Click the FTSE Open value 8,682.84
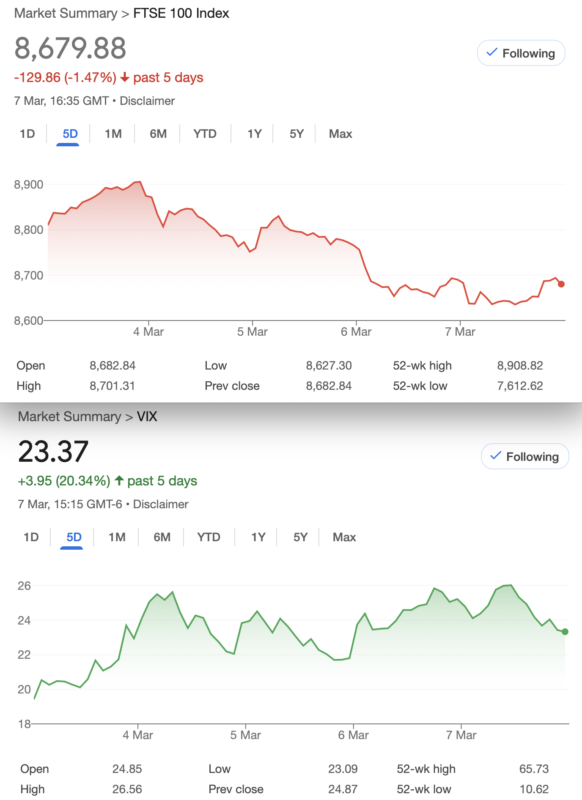Screen dimensions: 582x800 point(112,366)
